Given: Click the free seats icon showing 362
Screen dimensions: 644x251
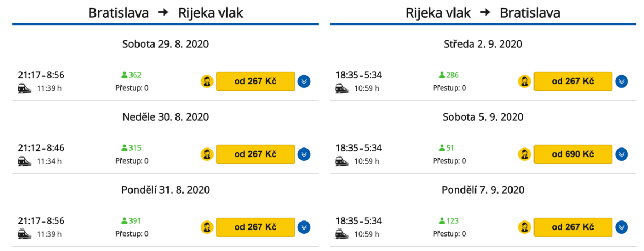Looking at the screenshot, I should tap(125, 75).
